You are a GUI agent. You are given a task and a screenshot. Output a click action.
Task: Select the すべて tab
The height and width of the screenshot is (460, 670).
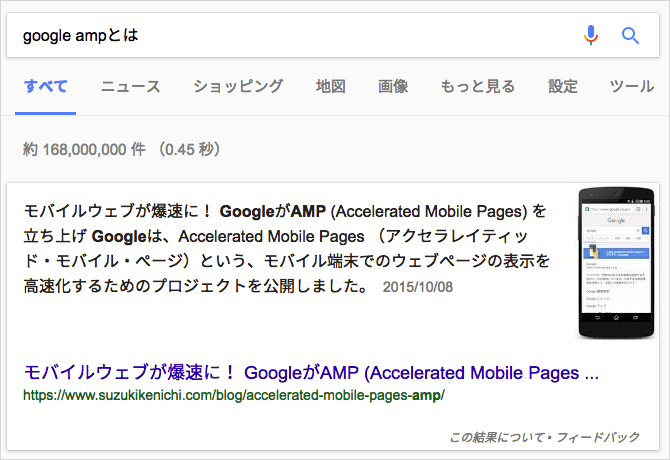pyautogui.click(x=46, y=86)
